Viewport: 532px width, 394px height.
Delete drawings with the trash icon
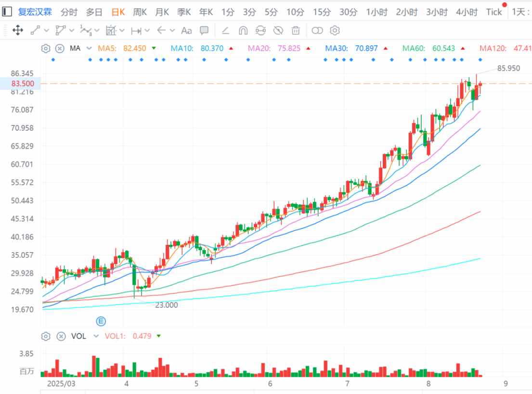click(296, 31)
